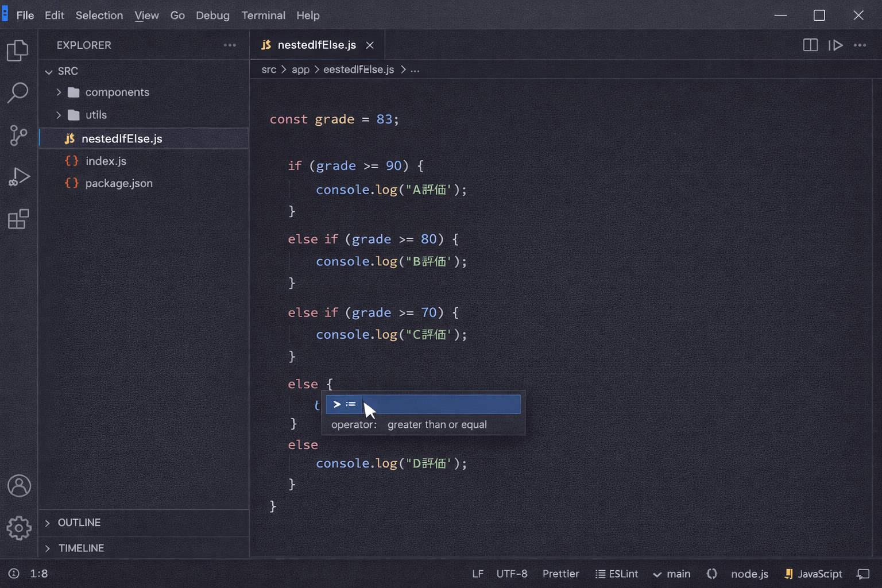Select the Source Control icon

[19, 136]
